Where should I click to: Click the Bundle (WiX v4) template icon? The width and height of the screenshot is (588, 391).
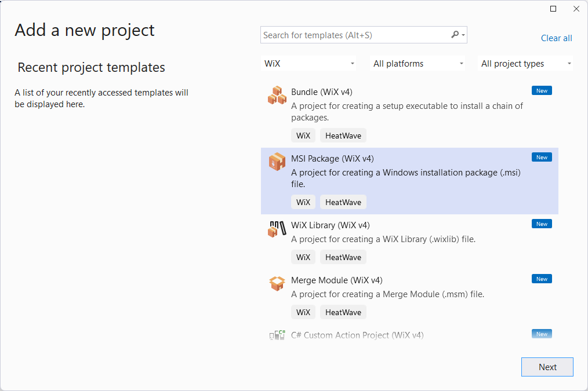coord(277,96)
